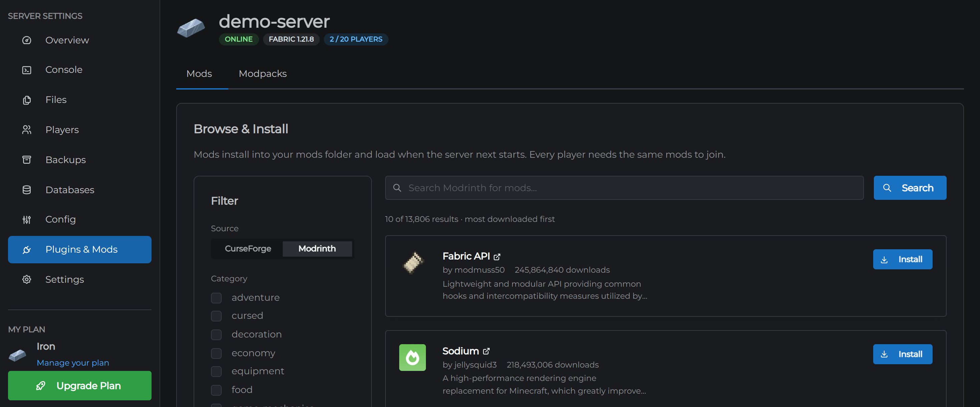The image size is (980, 407).
Task: Focus the Search Modrinth for mods field
Action: 624,188
